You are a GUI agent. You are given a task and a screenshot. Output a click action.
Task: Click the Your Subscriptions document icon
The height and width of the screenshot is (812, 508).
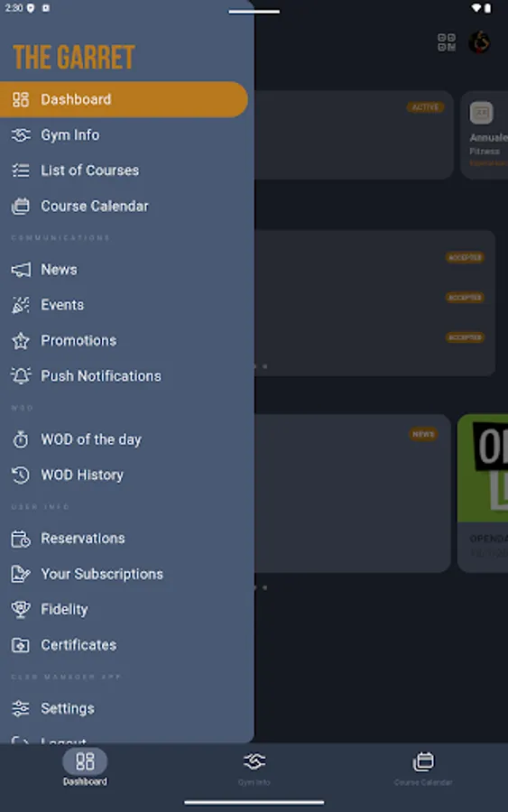point(21,574)
